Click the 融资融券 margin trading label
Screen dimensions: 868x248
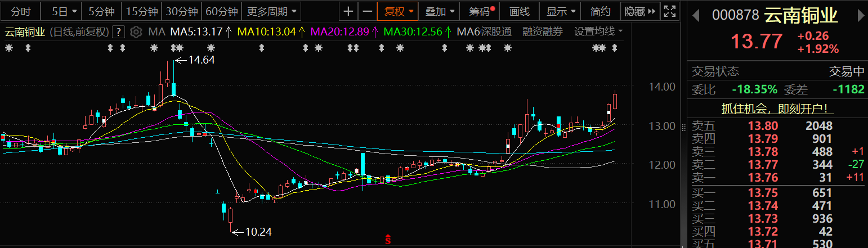[x=542, y=31]
